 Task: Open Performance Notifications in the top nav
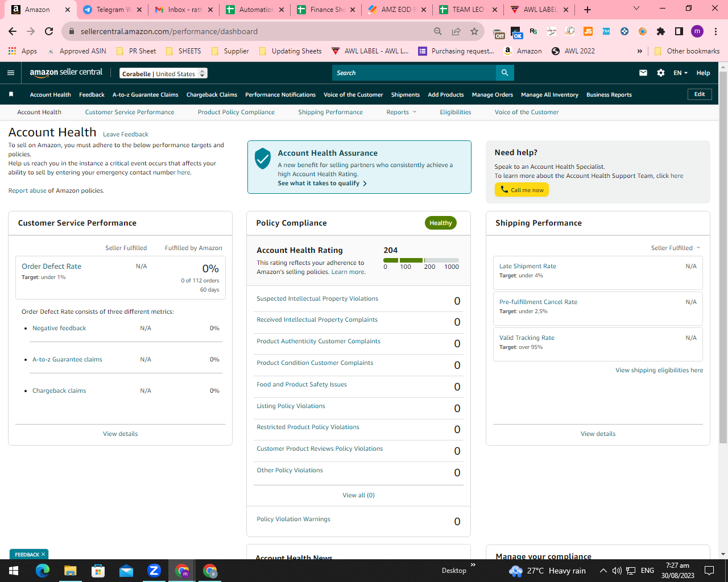[x=280, y=94]
